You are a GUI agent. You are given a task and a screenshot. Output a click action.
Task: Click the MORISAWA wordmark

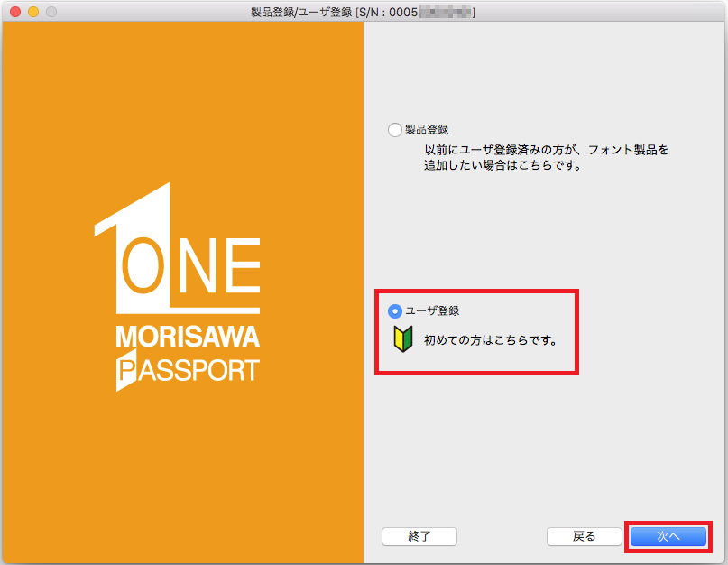188,338
